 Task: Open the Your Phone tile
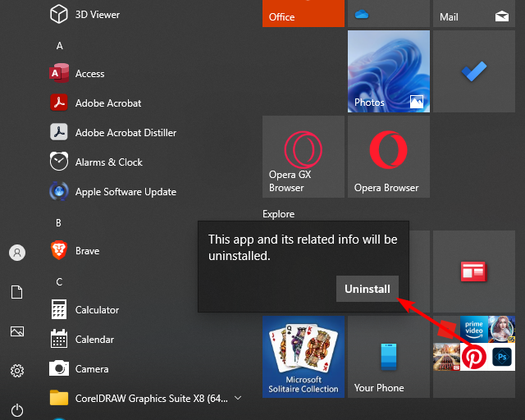pyautogui.click(x=389, y=357)
